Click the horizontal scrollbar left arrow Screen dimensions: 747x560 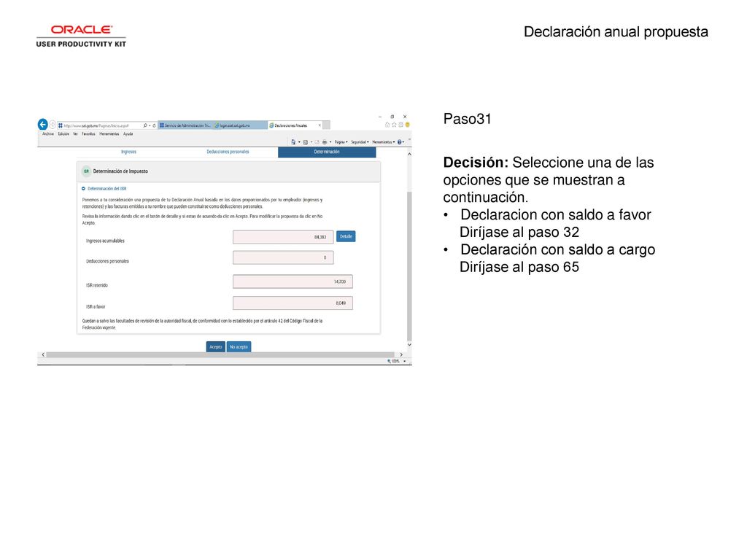pos(43,355)
